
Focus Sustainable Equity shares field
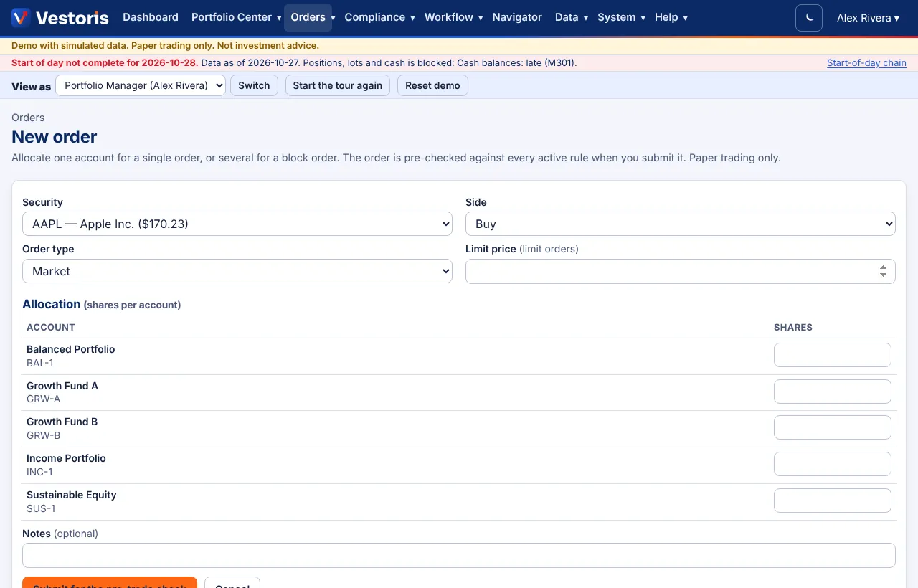(x=833, y=501)
